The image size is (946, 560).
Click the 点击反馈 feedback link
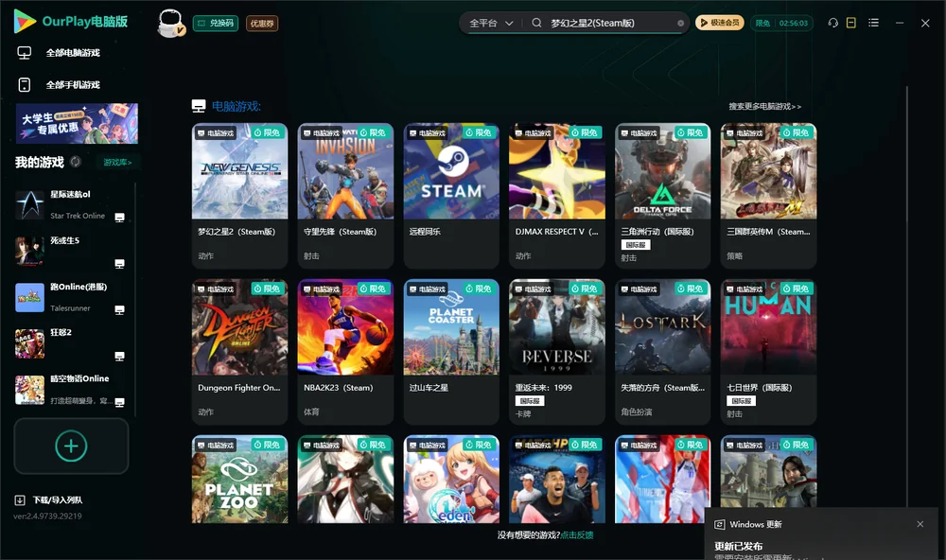tap(577, 534)
